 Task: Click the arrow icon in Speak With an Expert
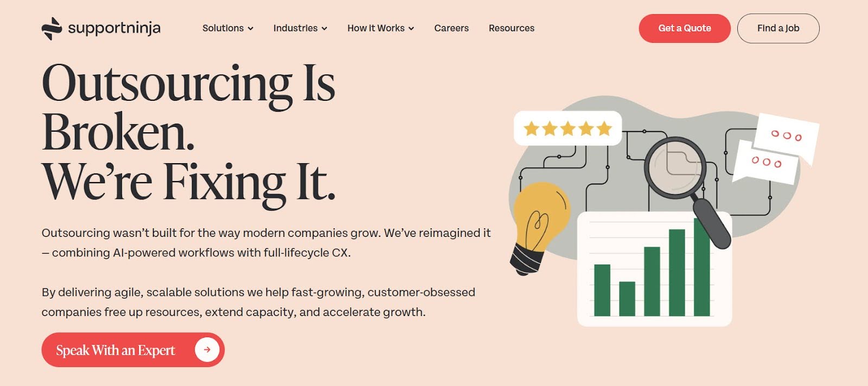[x=207, y=350]
